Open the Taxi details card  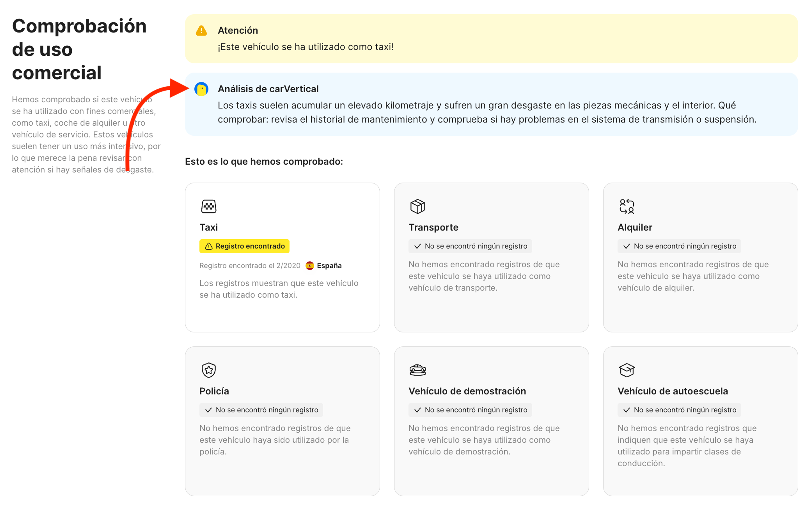(x=282, y=256)
